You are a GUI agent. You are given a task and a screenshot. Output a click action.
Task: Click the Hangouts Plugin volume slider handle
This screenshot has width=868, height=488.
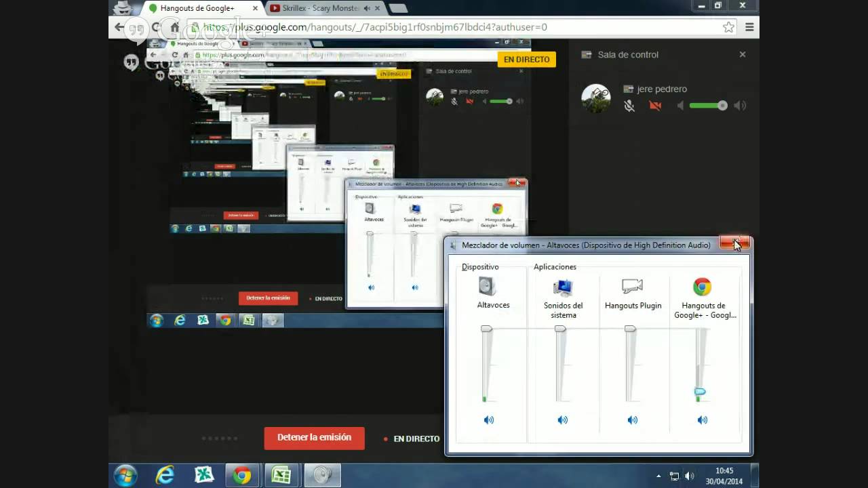pos(630,329)
